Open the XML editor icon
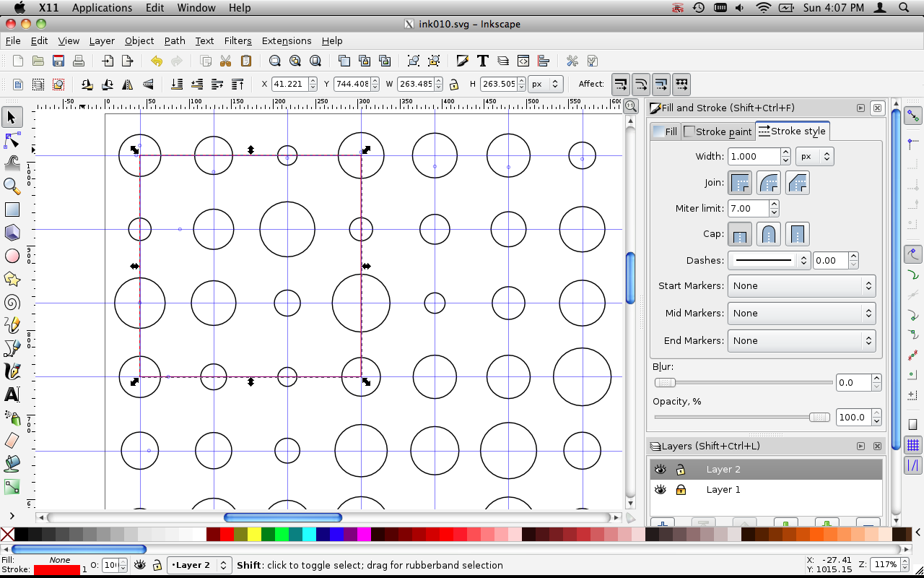The height and width of the screenshot is (578, 924). pos(523,61)
